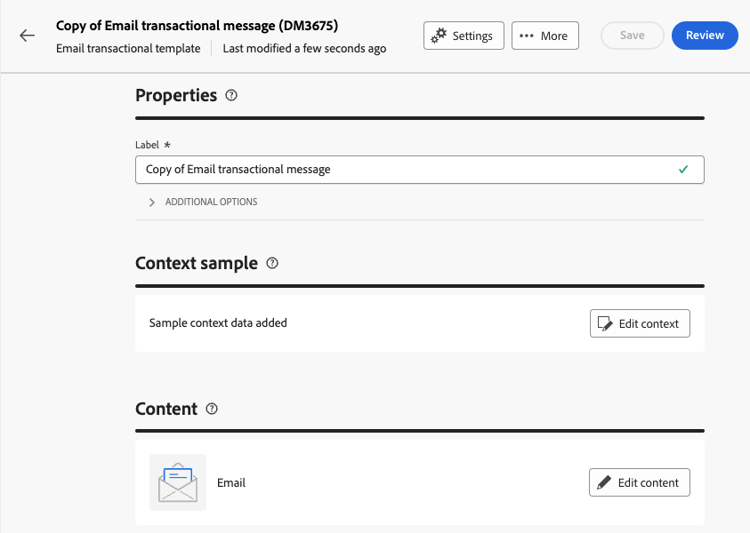Click the Save button

(x=632, y=35)
